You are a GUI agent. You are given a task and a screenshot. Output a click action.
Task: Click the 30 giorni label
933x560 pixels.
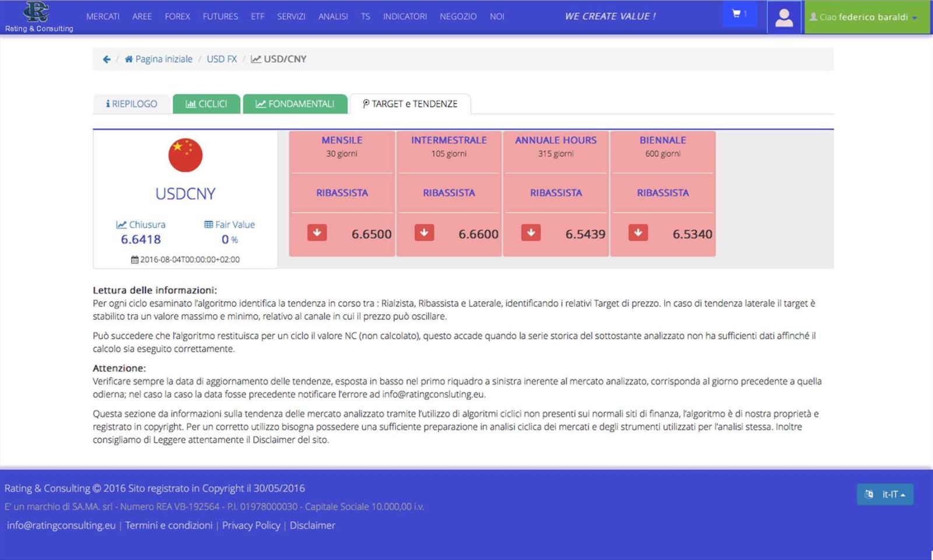tap(342, 154)
